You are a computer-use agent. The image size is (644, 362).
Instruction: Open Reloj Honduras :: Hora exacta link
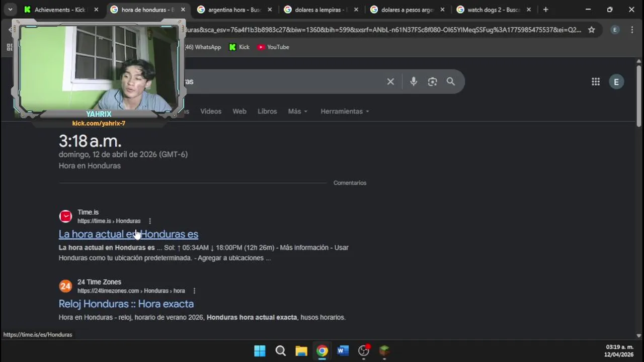click(126, 304)
